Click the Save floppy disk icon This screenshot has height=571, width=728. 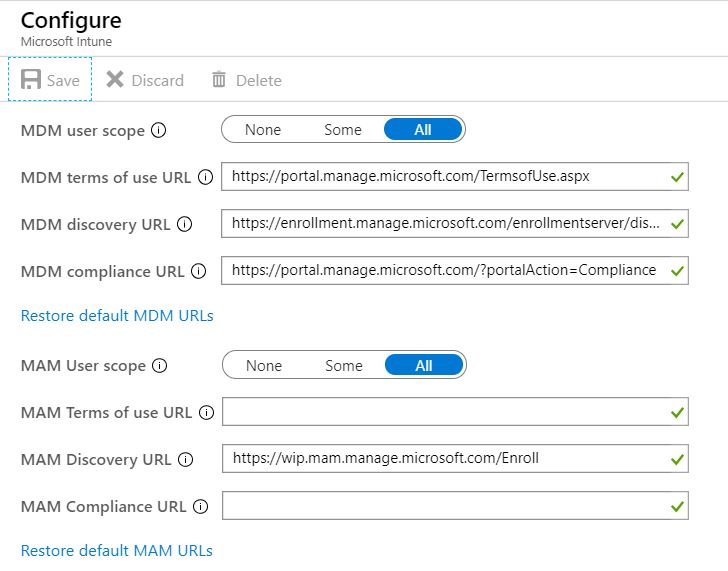point(31,79)
